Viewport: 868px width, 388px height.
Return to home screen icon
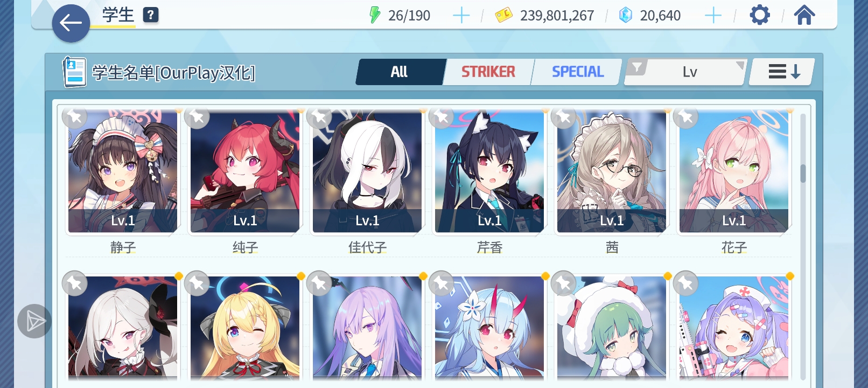click(x=804, y=15)
